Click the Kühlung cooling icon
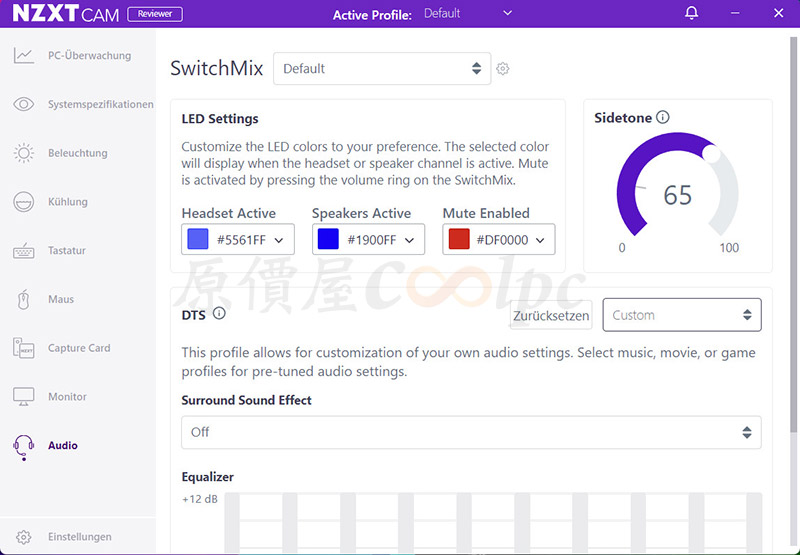Viewport: 800px width, 555px height. [x=23, y=201]
